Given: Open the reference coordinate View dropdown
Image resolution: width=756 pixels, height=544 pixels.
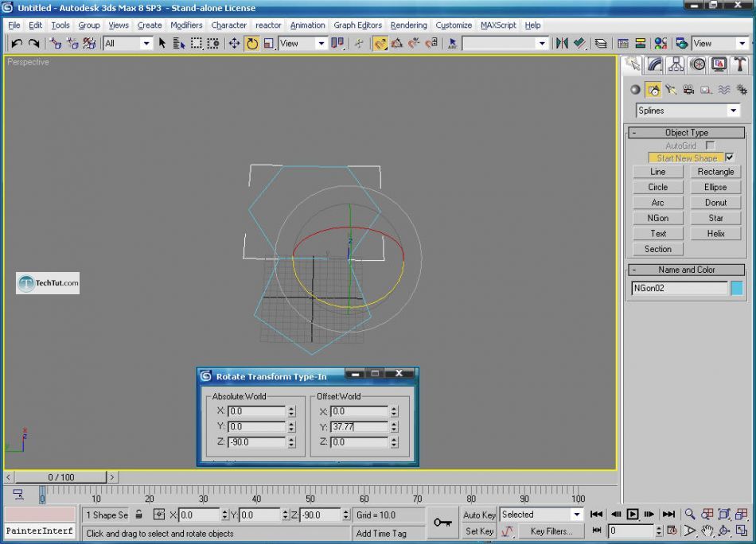Looking at the screenshot, I should [x=302, y=44].
